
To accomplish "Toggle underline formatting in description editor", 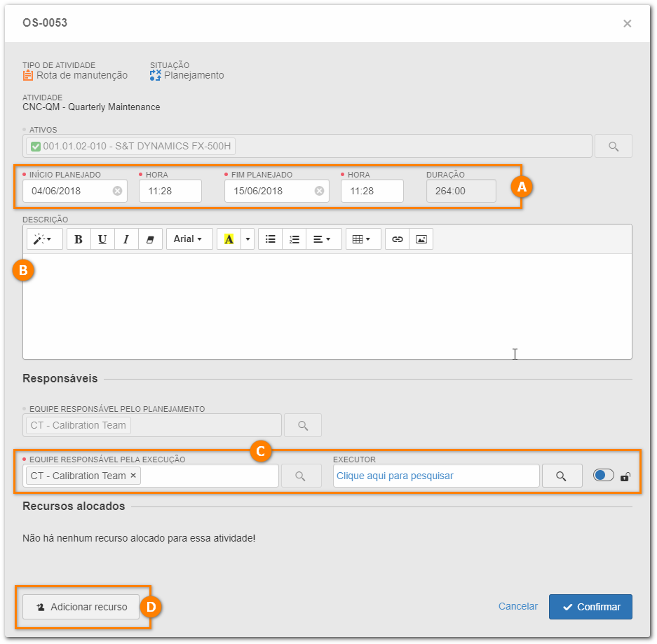I will pos(102,239).
